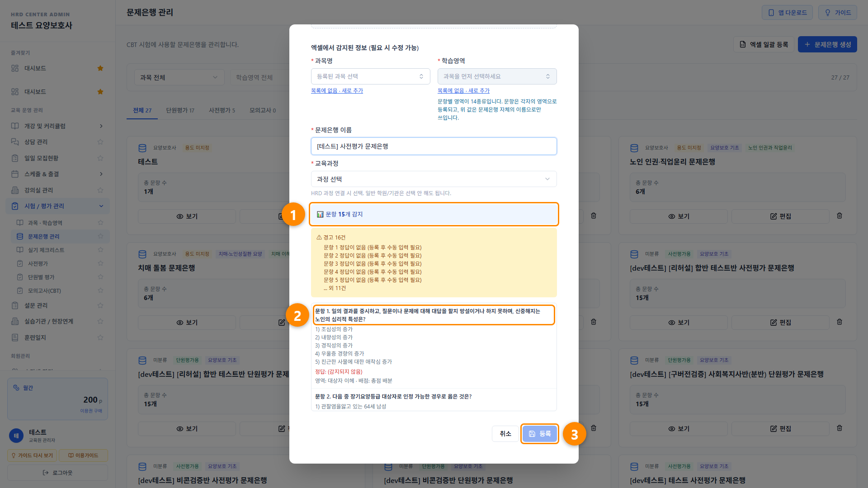Viewport: 868px width, 488px height.
Task: Delete the 노인 인권·직업윤리 문제은행 card
Action: click(840, 216)
